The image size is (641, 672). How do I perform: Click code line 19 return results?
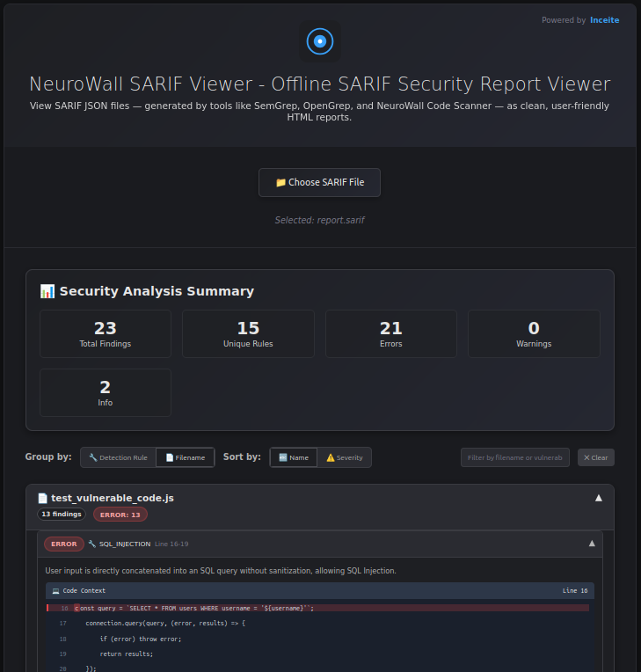pyautogui.click(x=127, y=654)
